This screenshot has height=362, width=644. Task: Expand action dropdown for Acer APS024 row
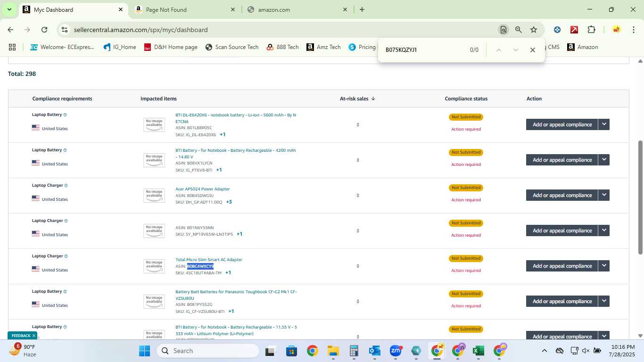tap(604, 195)
